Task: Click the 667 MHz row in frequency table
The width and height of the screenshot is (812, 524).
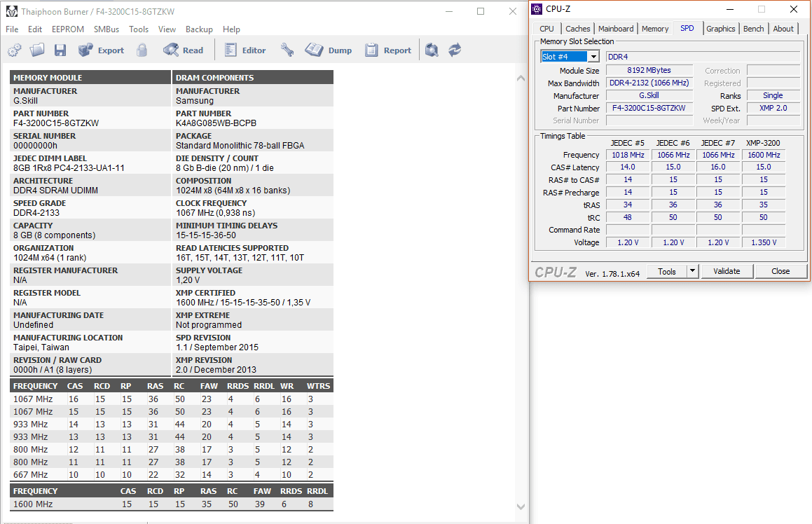Action: 172,475
